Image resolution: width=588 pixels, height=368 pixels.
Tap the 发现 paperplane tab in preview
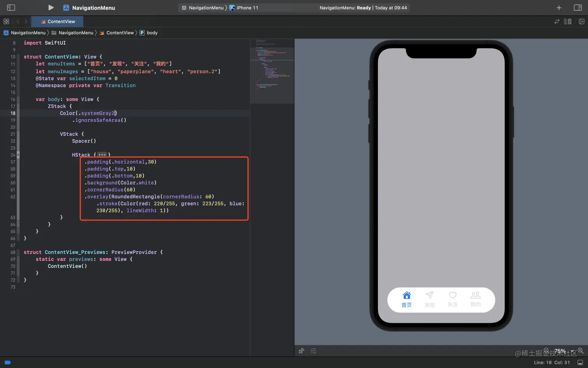pyautogui.click(x=429, y=299)
